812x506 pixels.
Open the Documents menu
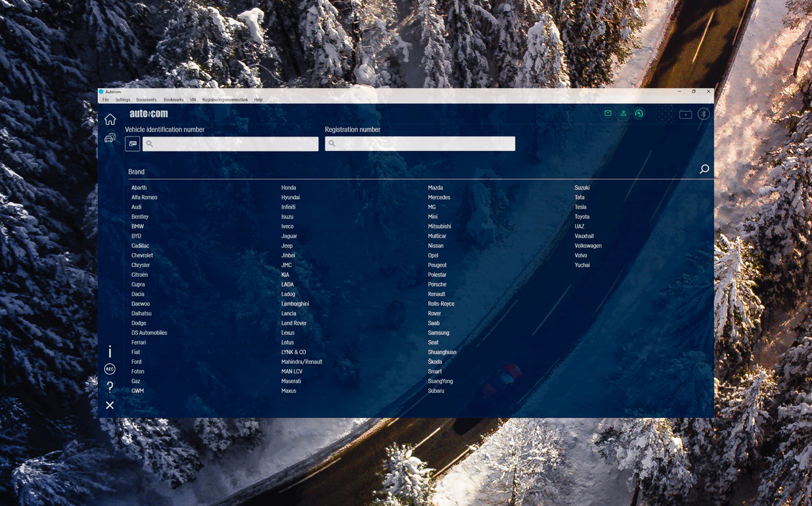(x=146, y=100)
